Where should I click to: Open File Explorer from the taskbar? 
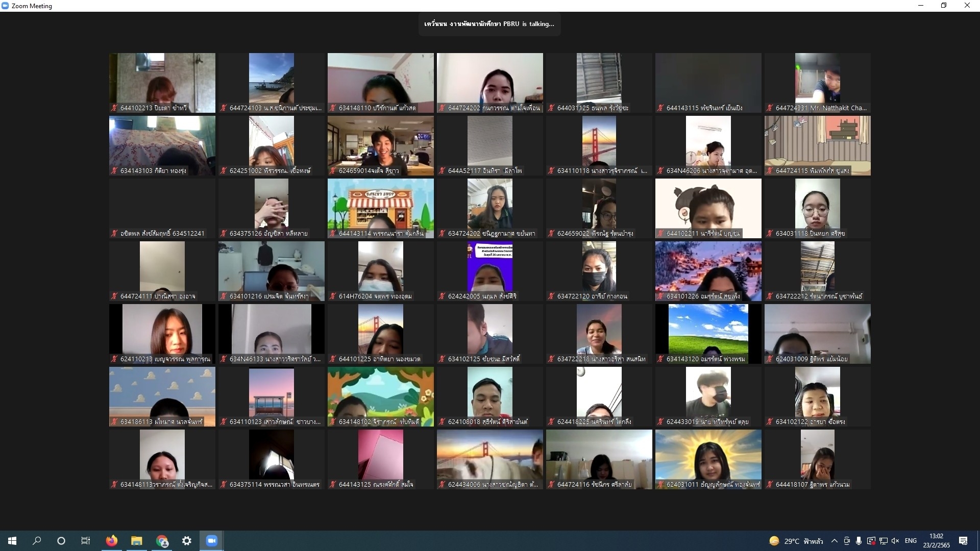(136, 541)
